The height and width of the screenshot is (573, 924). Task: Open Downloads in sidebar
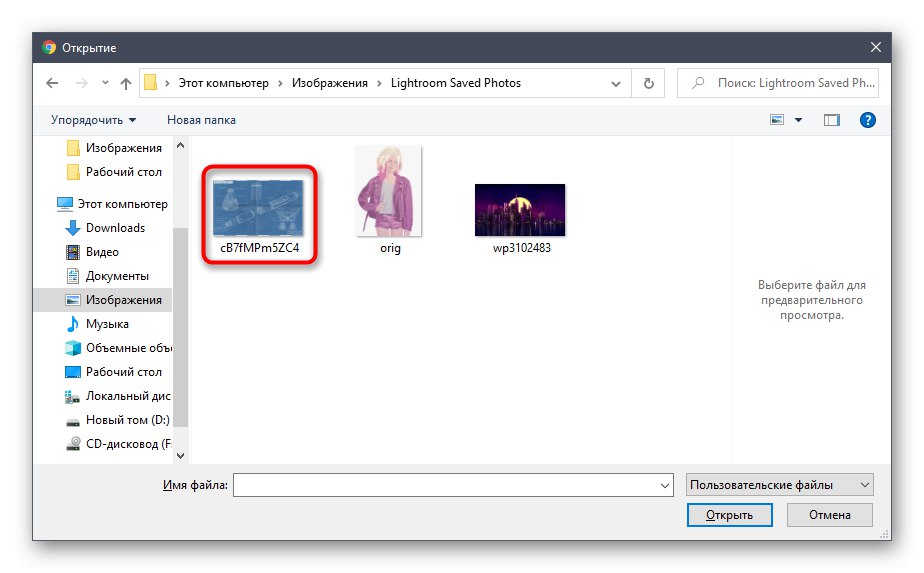105,228
